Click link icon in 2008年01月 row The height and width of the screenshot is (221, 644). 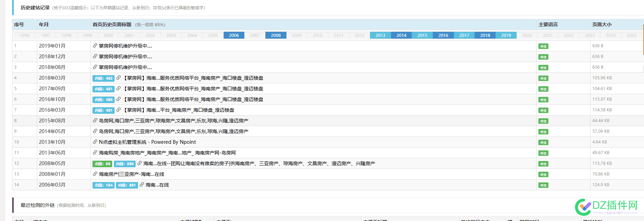[x=95, y=174]
